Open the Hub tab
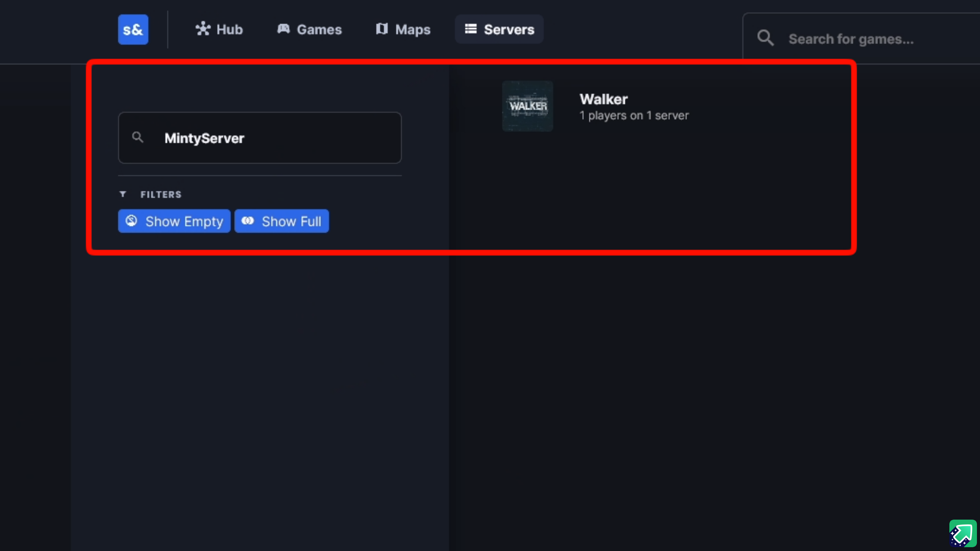This screenshot has width=980, height=551. coord(219,29)
